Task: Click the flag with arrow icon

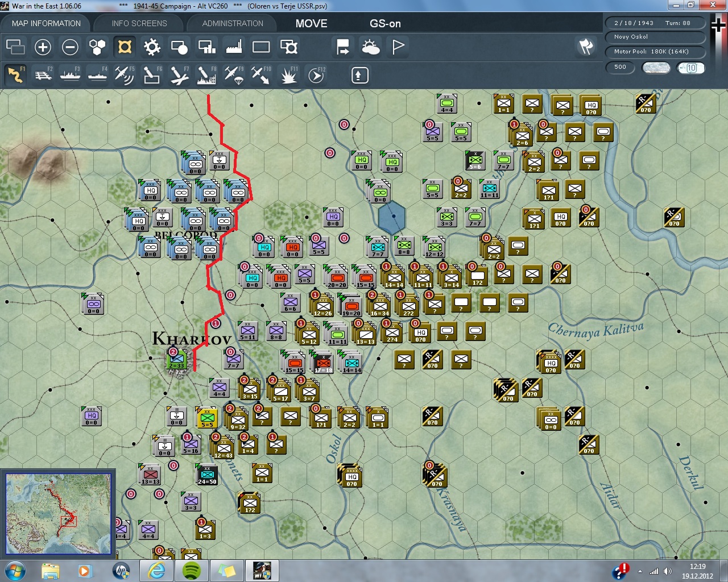Action: tap(343, 47)
